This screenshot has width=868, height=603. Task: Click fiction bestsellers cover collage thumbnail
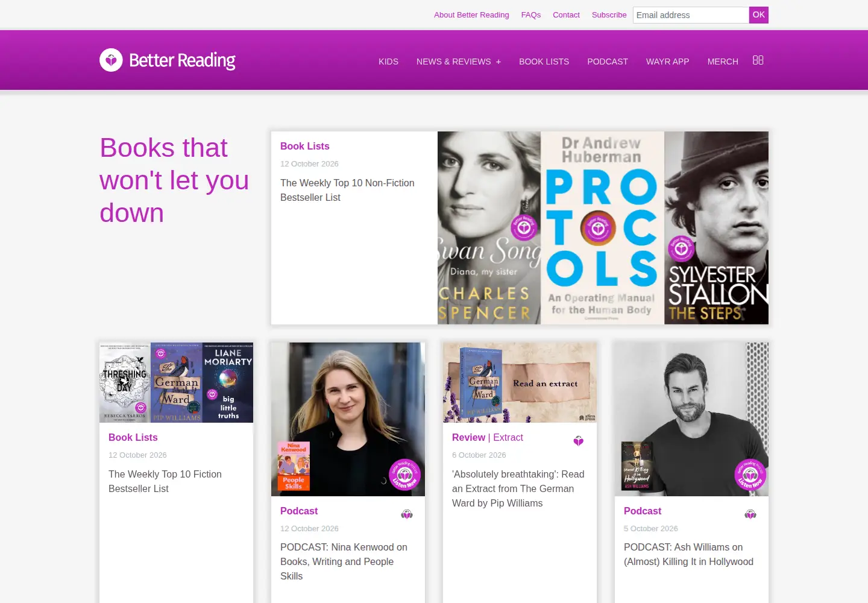[x=176, y=382]
